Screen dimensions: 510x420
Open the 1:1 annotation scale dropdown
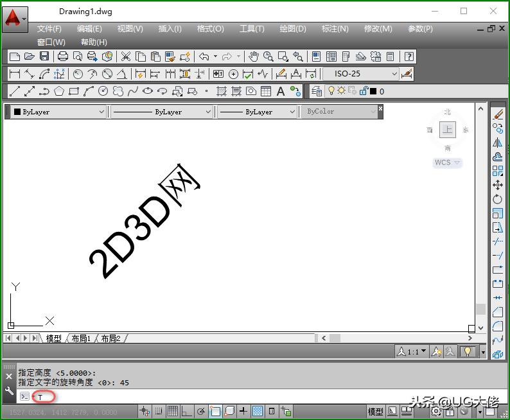pyautogui.click(x=412, y=352)
